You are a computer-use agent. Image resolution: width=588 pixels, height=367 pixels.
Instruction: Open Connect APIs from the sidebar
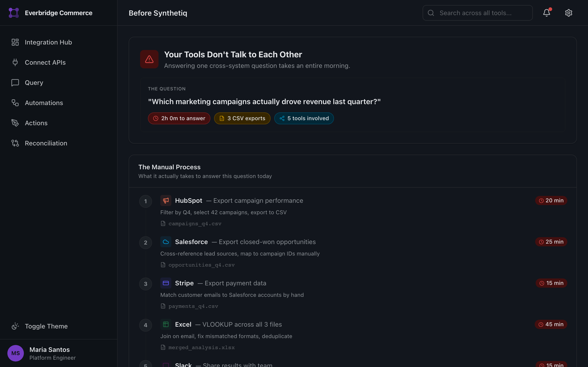(45, 62)
